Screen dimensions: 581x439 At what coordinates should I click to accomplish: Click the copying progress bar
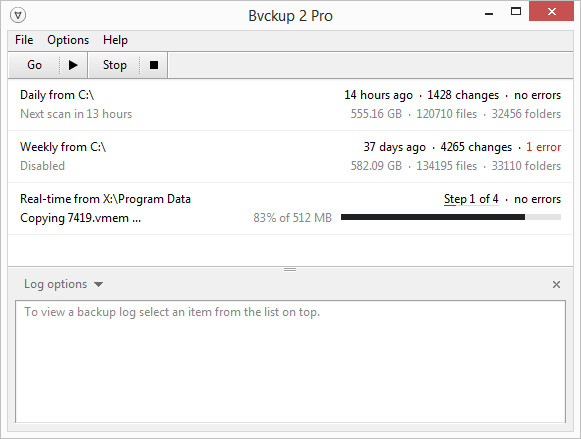451,217
